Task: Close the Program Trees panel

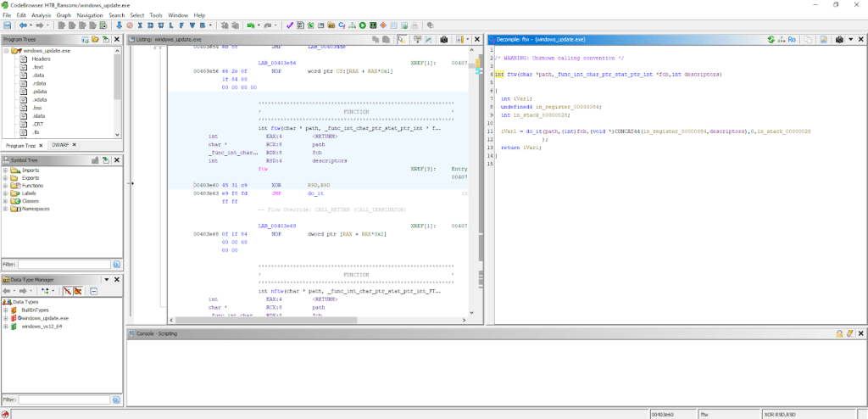Action: (x=117, y=39)
